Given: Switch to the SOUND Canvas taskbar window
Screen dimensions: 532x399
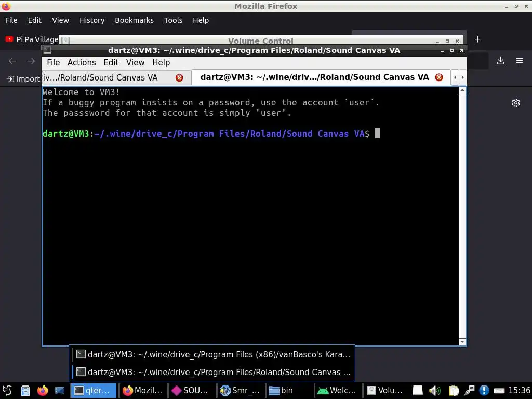Looking at the screenshot, I should pos(191,391).
